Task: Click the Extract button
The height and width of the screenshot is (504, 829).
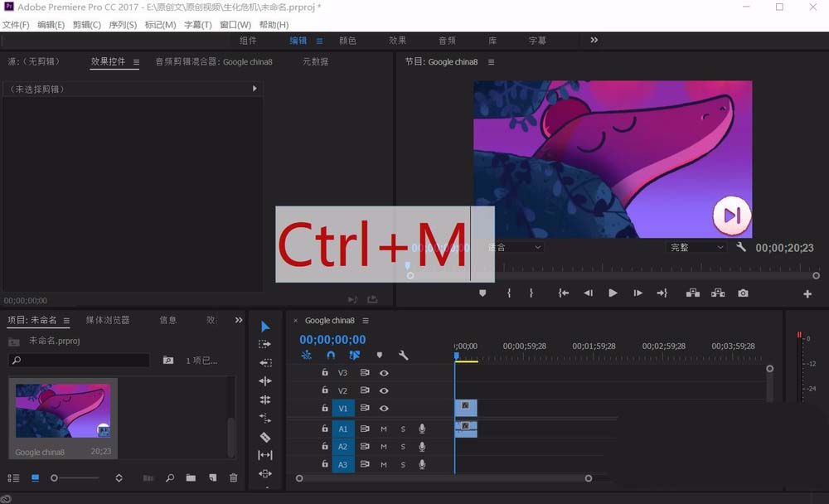Action: (718, 293)
